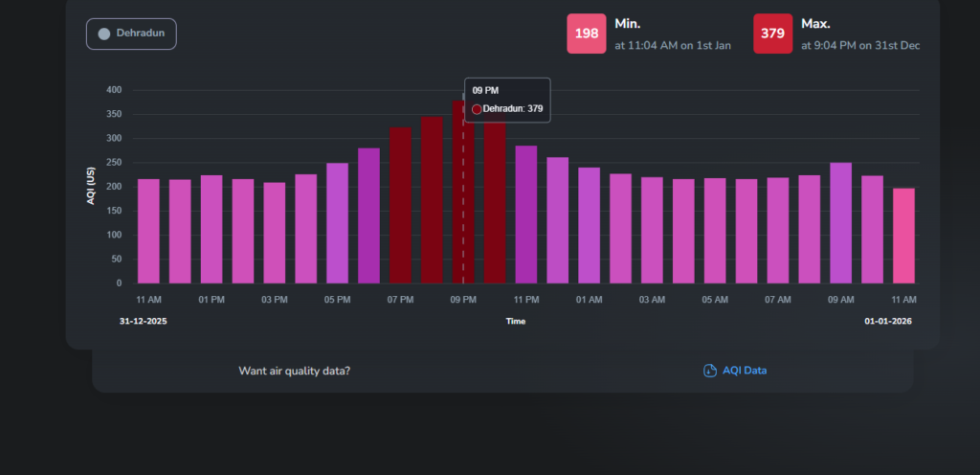Toggle the Dehradun series legend button

[131, 34]
